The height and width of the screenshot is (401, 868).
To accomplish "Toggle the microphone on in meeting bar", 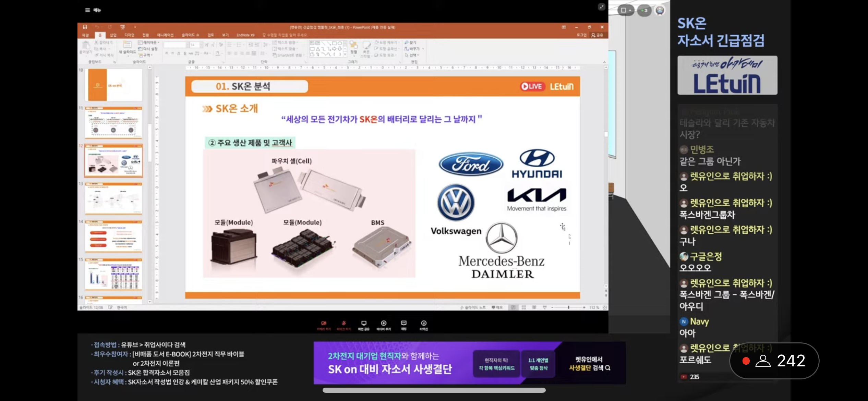I will coord(343,323).
